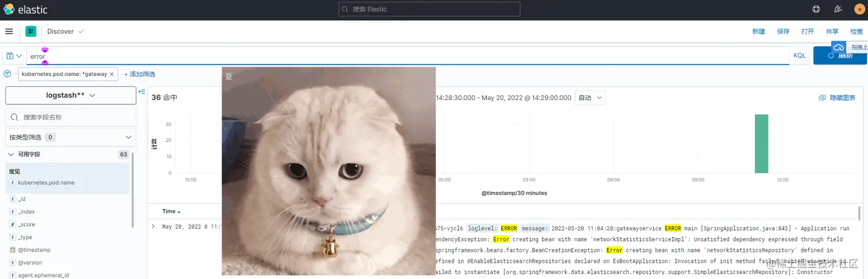Screen dimensions: 868x279
Task: Remove the kubernetes.pod.name filter
Action: pyautogui.click(x=111, y=74)
